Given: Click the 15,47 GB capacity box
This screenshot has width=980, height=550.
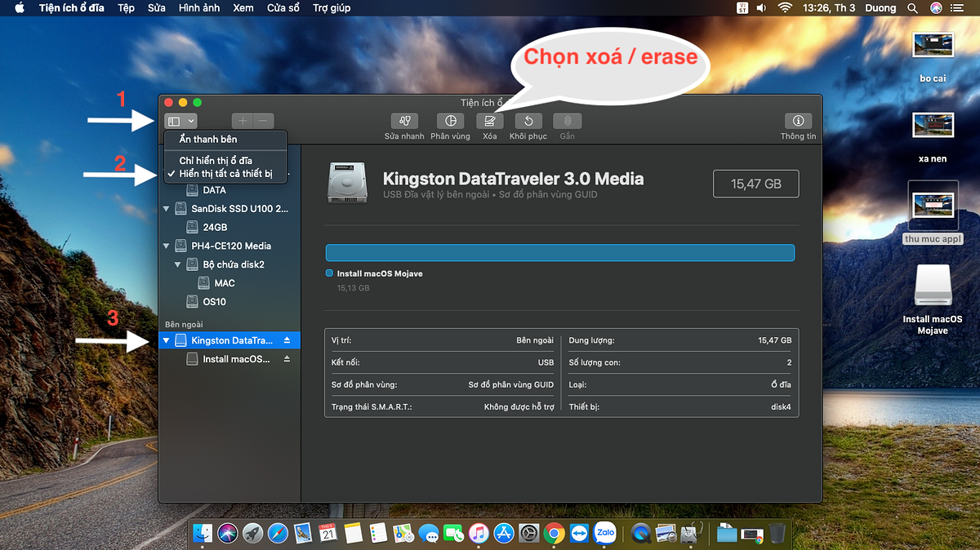Looking at the screenshot, I should point(756,184).
